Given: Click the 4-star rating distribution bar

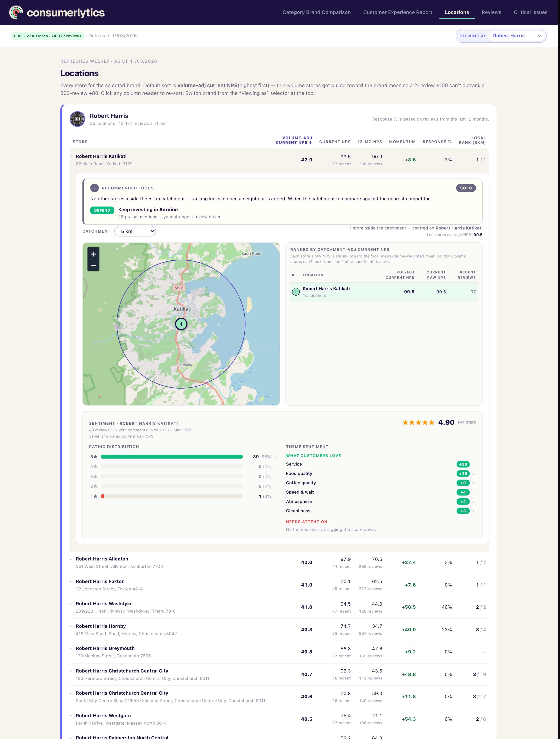Looking at the screenshot, I should pos(171,466).
